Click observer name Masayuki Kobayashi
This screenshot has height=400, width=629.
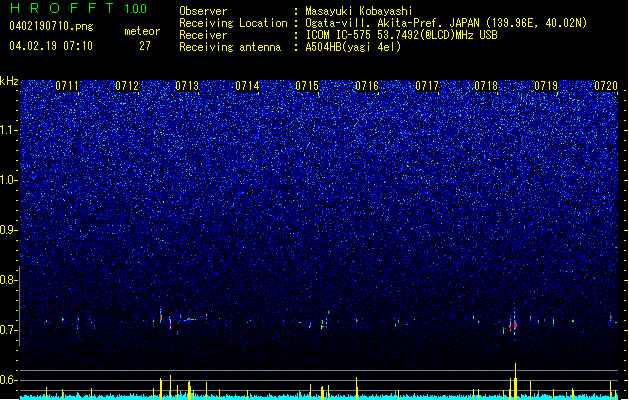[359, 11]
